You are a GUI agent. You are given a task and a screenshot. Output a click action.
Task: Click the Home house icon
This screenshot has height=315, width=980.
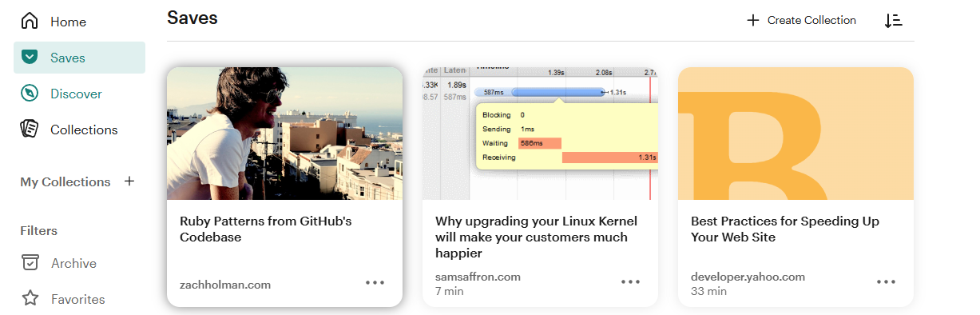pos(30,22)
